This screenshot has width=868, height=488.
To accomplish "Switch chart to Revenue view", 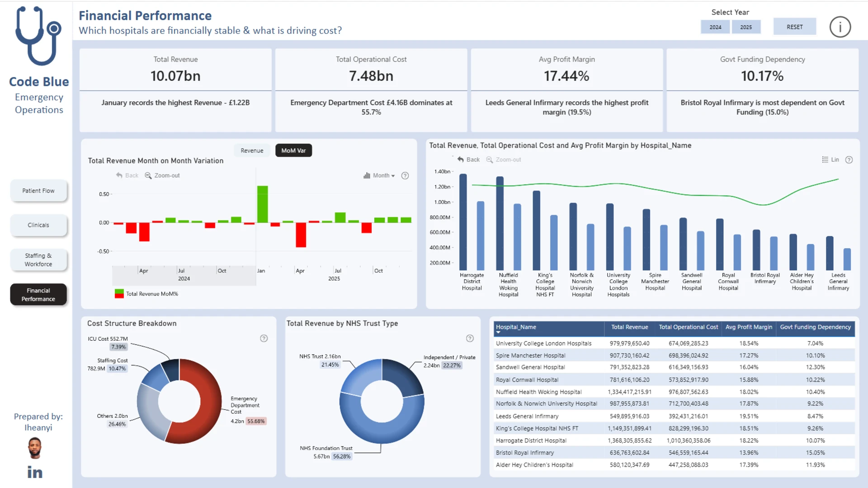I will [252, 150].
